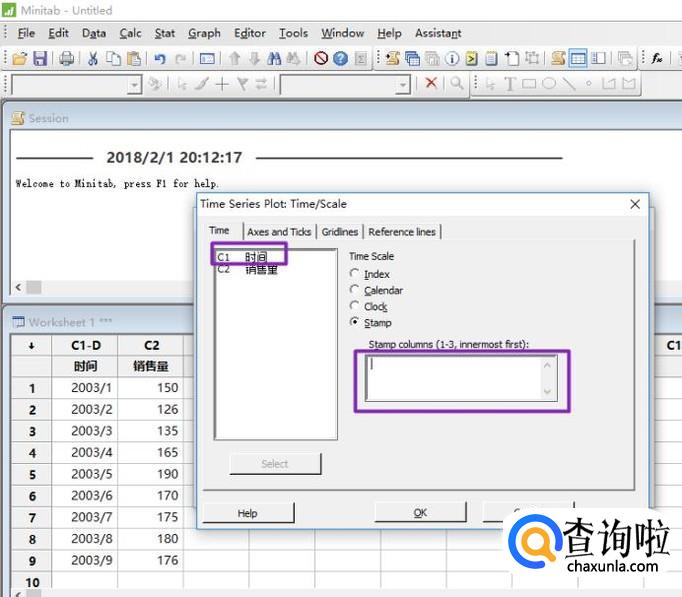Click the worksheet data direction arrow cell
This screenshot has height=597, width=682.
[x=31, y=346]
